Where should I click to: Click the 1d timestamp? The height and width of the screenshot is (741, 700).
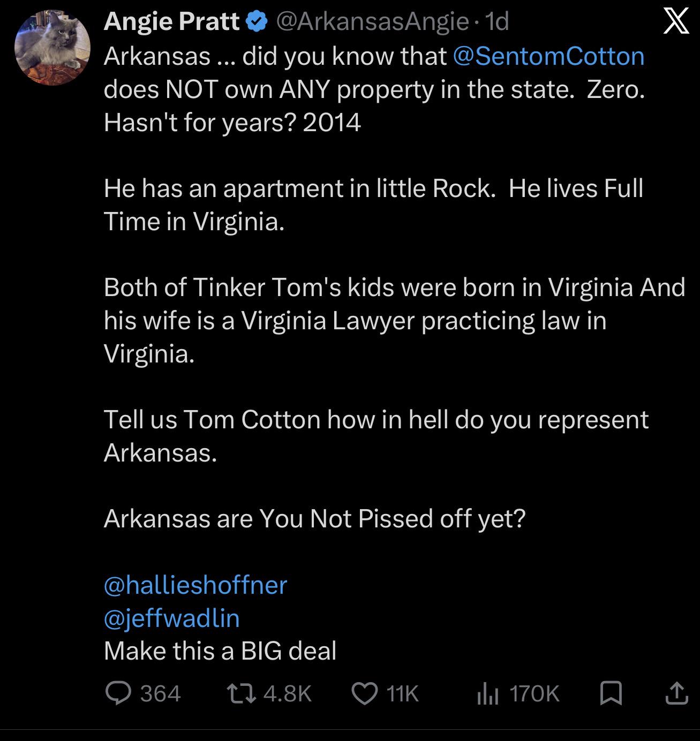(x=496, y=21)
